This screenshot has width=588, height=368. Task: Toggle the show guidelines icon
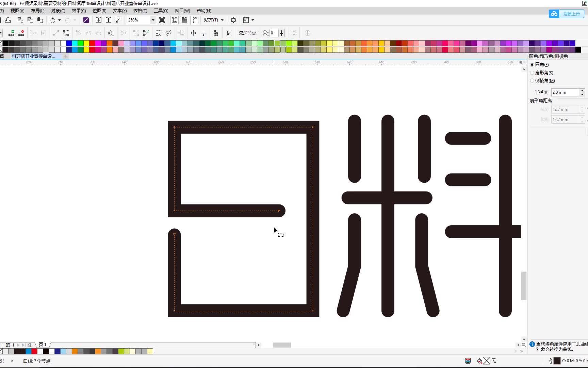click(x=194, y=20)
